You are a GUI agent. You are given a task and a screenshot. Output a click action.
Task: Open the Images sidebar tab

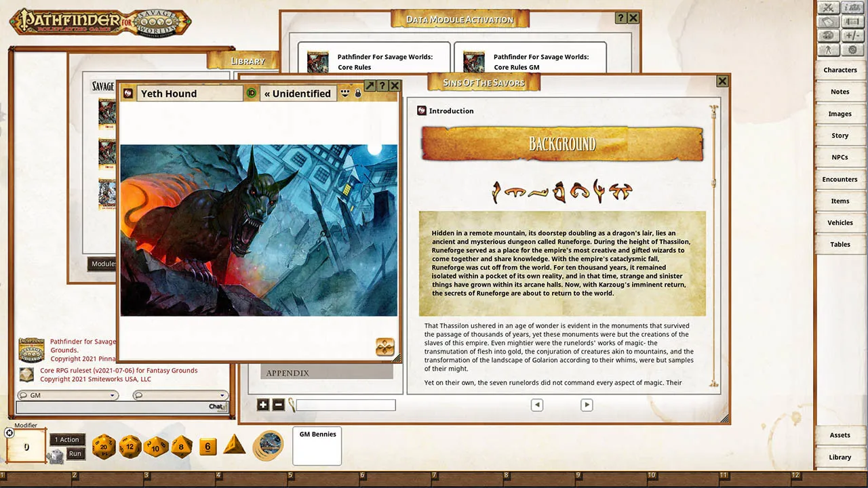click(840, 114)
